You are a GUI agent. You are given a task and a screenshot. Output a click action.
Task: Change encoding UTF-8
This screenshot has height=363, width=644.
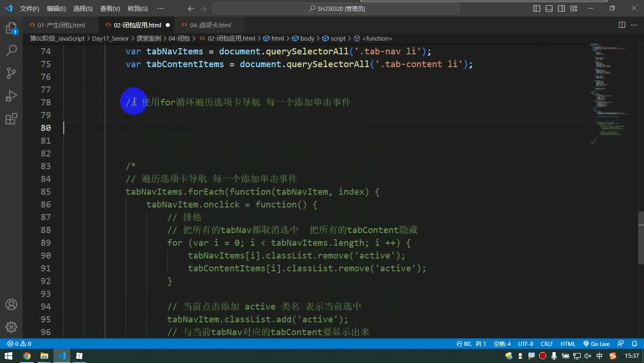[x=525, y=344]
